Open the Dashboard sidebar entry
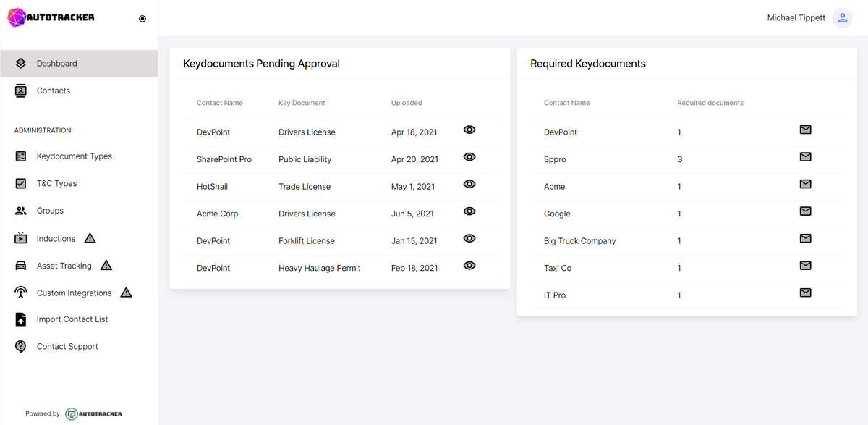This screenshot has height=425, width=868. pyautogui.click(x=57, y=63)
